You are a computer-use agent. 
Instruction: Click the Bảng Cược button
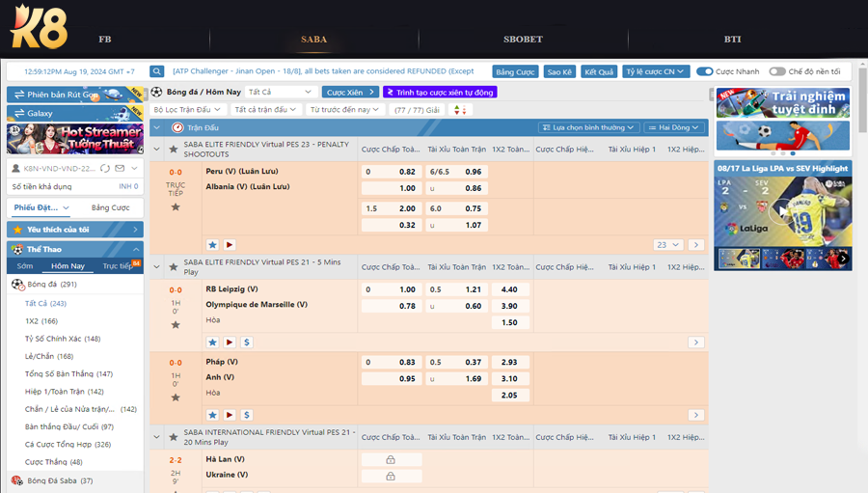[x=515, y=71]
